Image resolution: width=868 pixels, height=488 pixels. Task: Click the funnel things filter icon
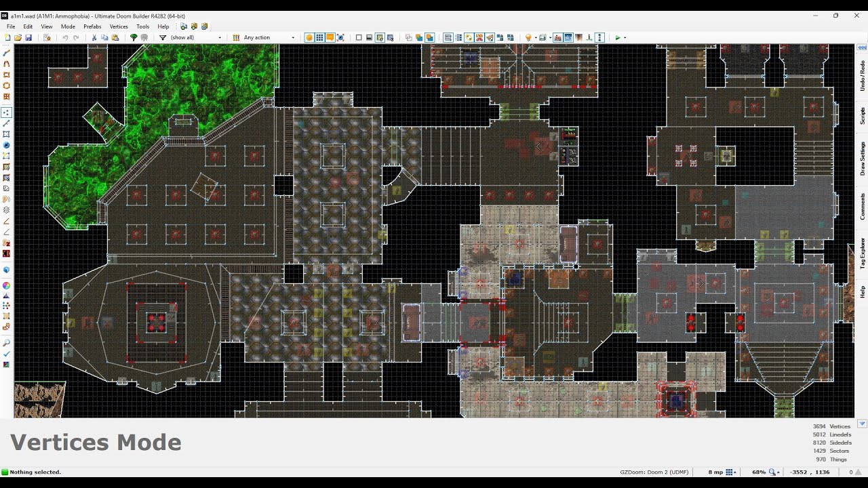(x=163, y=37)
